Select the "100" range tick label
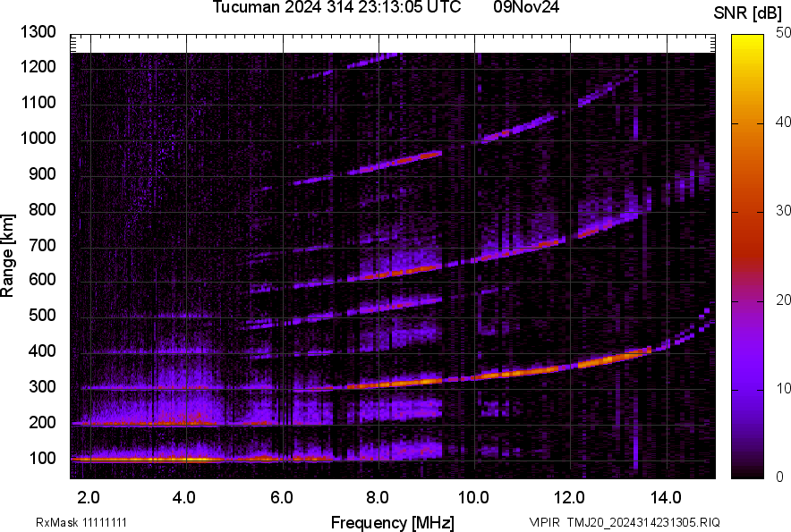 point(42,459)
